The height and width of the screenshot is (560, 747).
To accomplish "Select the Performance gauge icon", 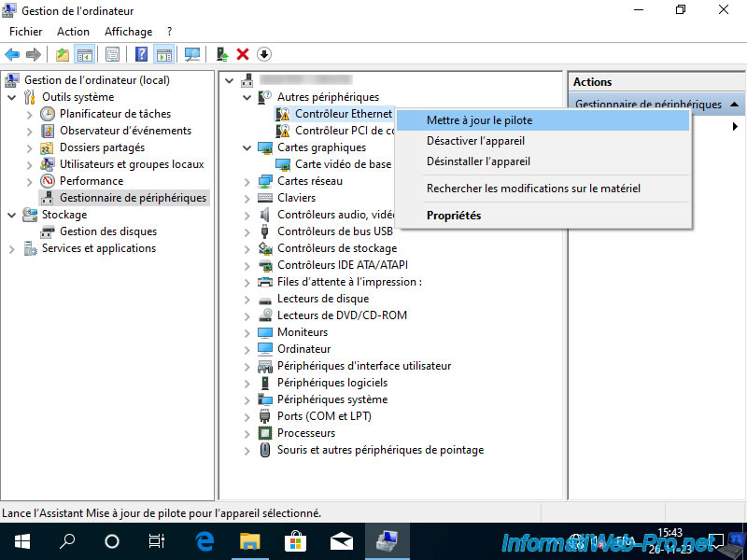I will [48, 181].
